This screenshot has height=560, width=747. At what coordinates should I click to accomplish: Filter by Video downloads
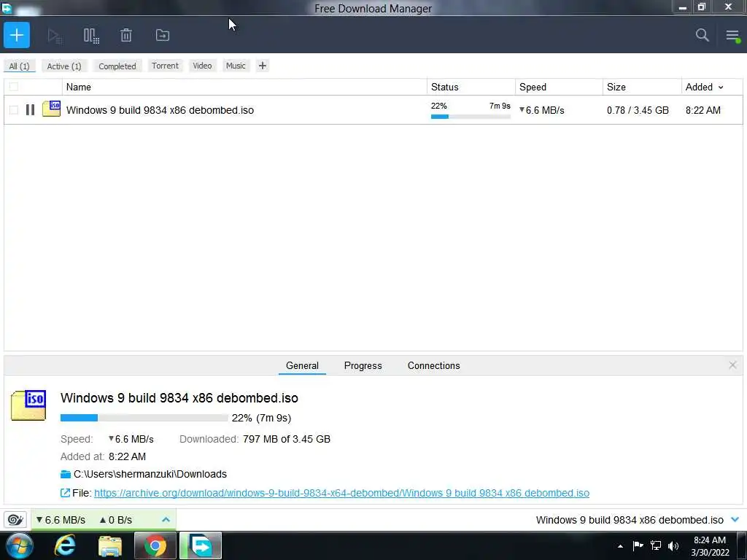coord(203,66)
